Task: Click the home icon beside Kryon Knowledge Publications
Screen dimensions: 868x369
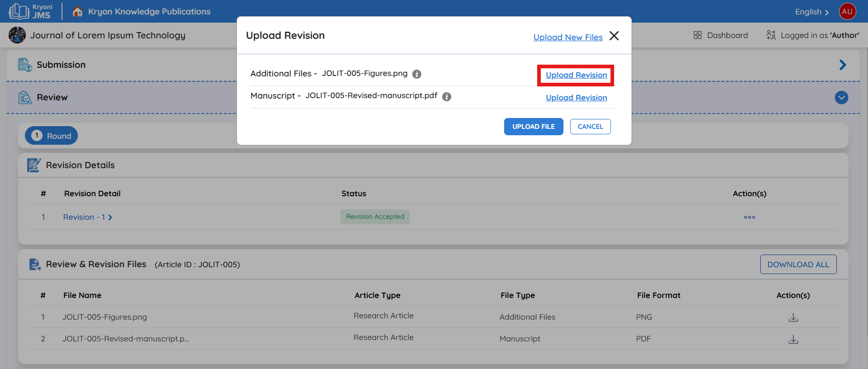Action: point(77,12)
